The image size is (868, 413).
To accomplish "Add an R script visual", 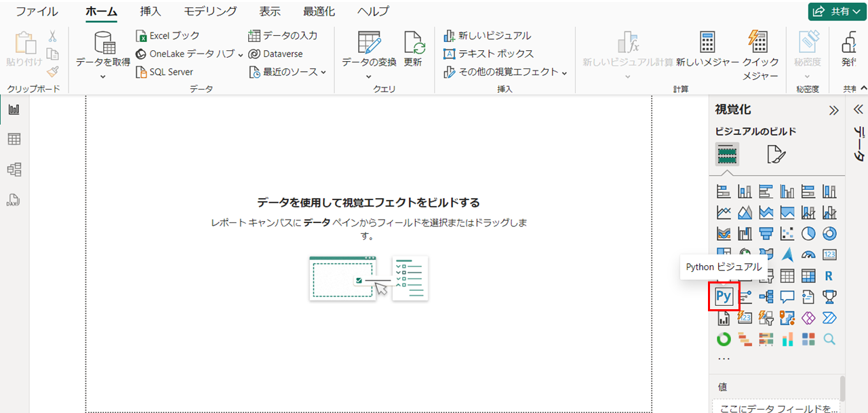I will click(829, 276).
